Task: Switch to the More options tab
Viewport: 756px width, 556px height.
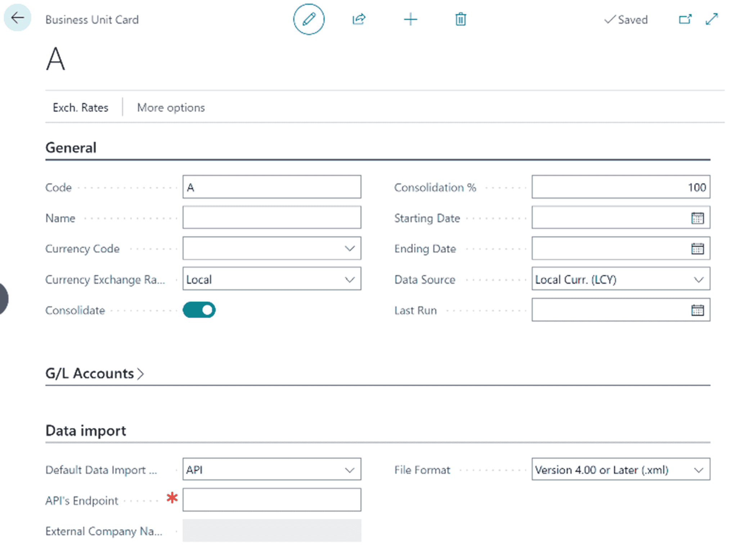Action: [170, 107]
